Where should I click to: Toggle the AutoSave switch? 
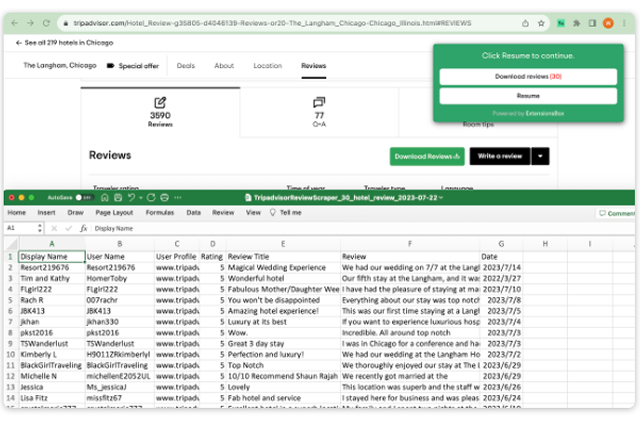[83, 198]
